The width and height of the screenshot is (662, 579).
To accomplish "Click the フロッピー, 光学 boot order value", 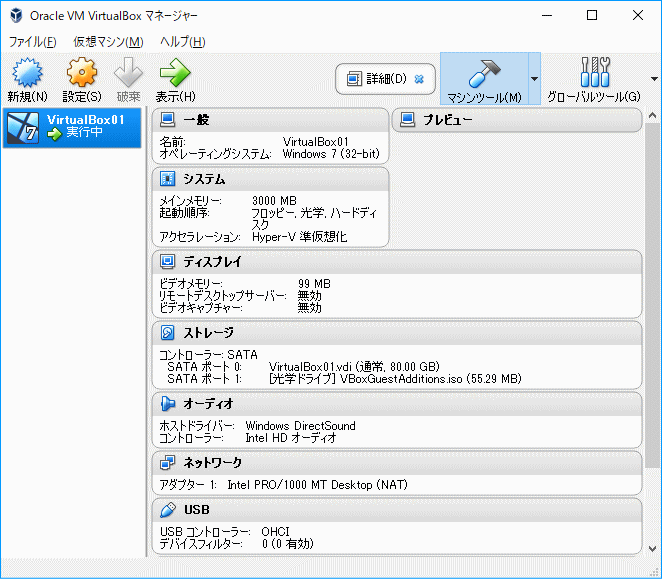I will coord(314,218).
